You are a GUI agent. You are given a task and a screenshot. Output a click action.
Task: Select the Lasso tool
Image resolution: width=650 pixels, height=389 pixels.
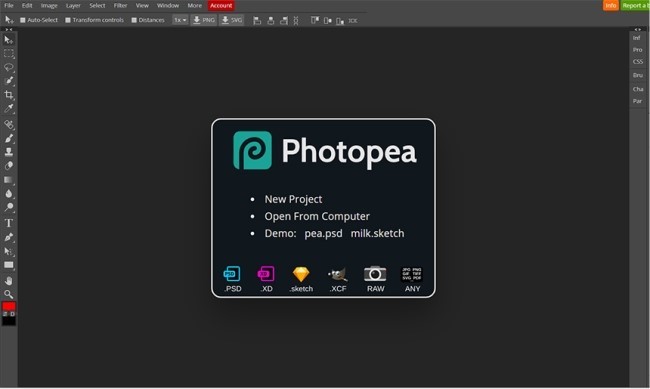pos(8,67)
